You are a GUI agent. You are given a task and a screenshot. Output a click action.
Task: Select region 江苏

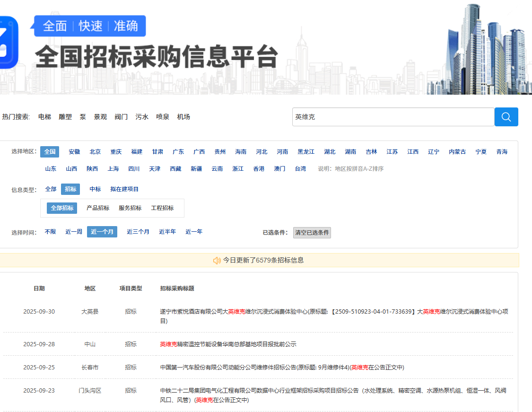[x=392, y=152]
